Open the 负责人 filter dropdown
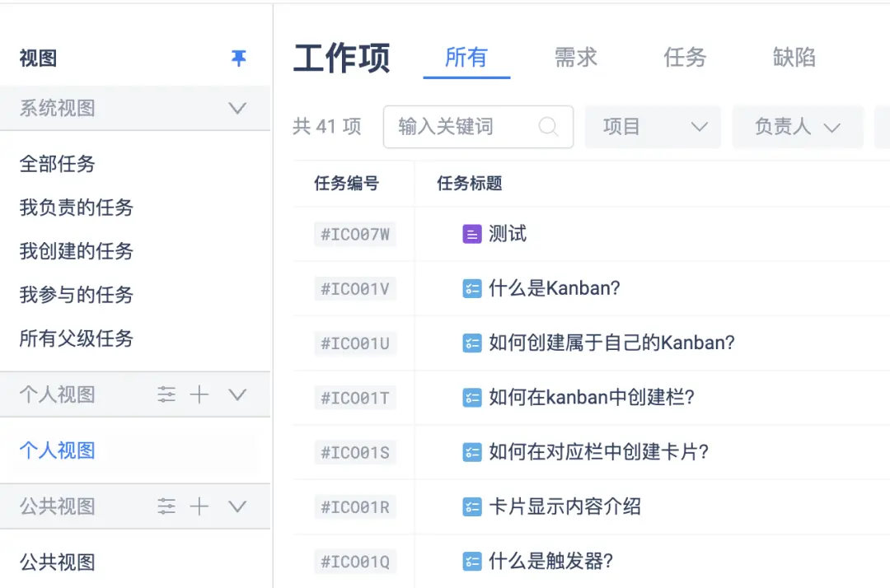Image resolution: width=890 pixels, height=588 pixels. [x=797, y=127]
